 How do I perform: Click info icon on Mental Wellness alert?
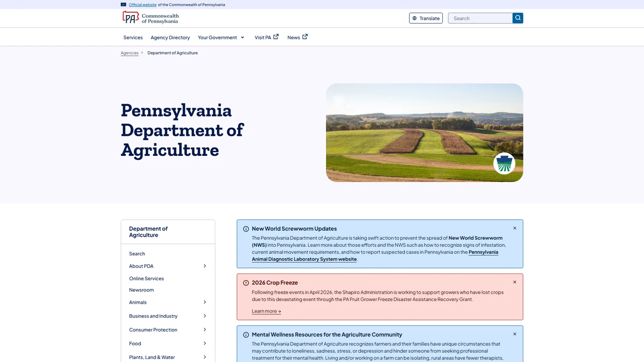tap(246, 335)
